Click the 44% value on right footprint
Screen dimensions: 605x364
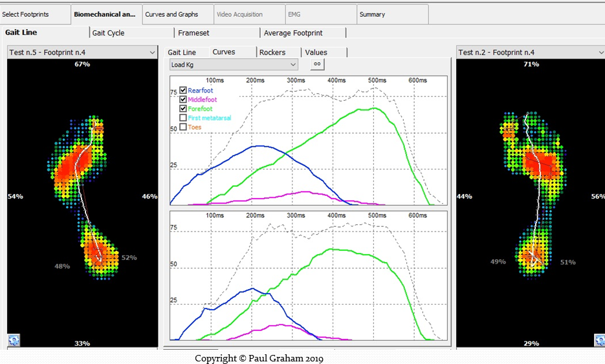point(465,197)
